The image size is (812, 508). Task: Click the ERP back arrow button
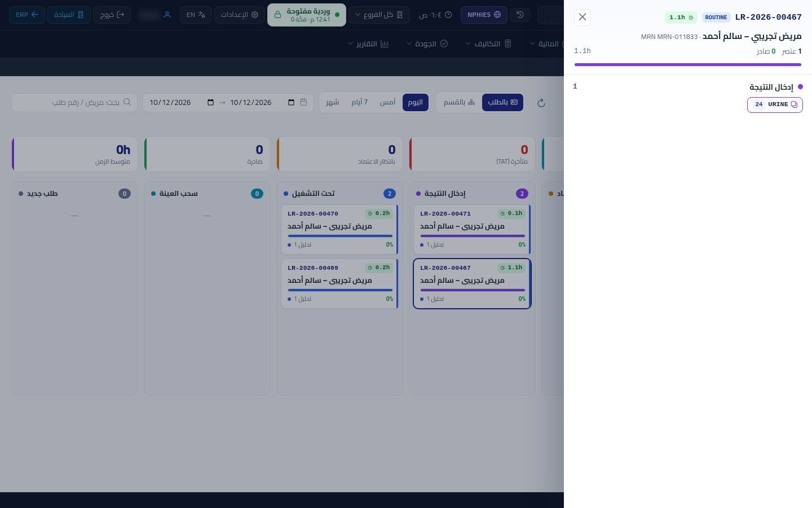[x=27, y=15]
